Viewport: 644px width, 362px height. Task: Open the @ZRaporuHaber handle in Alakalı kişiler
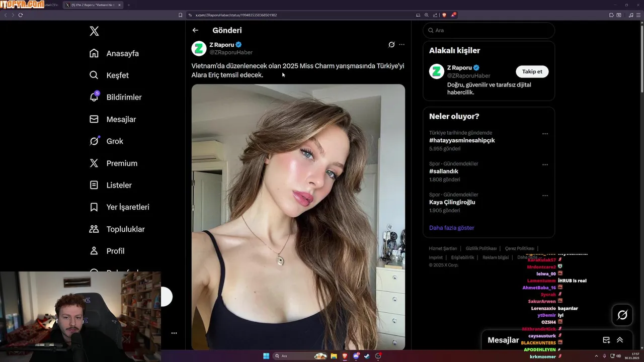click(468, 76)
